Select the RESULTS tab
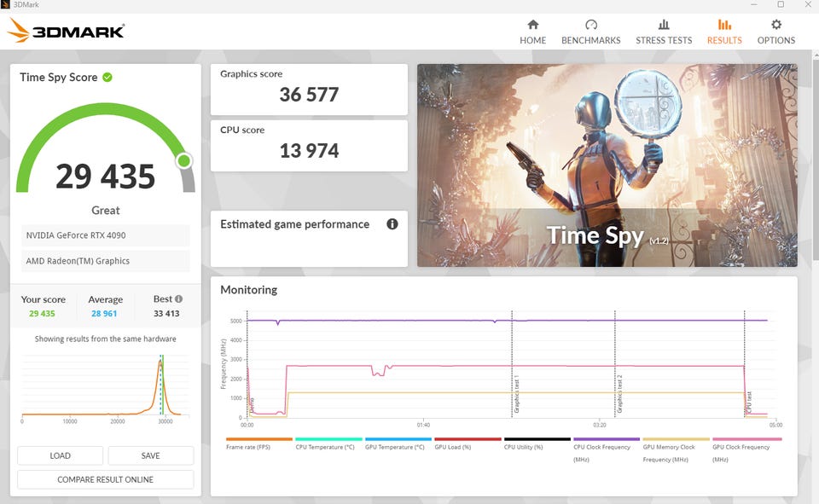Image resolution: width=819 pixels, height=504 pixels. point(724,32)
